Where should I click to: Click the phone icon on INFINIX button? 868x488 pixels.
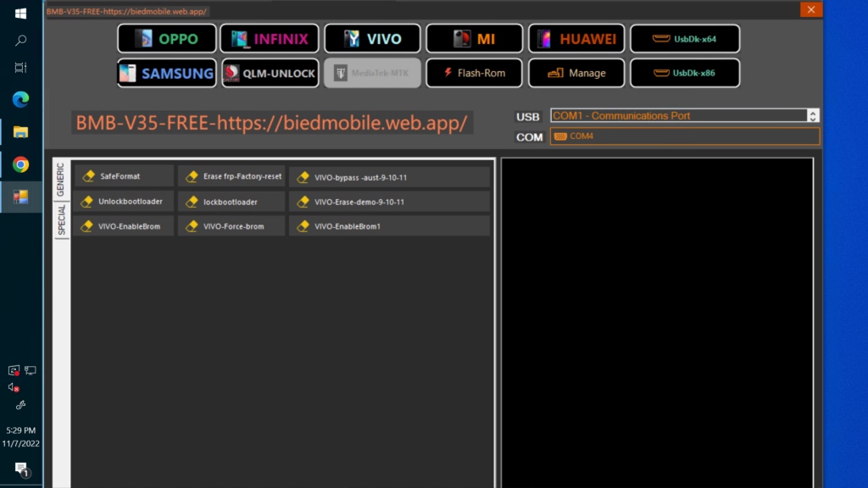coord(240,39)
